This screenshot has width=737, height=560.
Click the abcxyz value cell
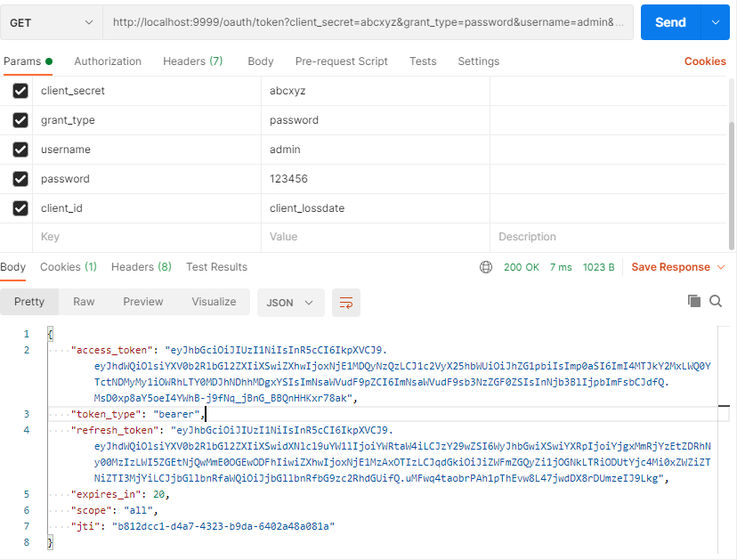(376, 91)
